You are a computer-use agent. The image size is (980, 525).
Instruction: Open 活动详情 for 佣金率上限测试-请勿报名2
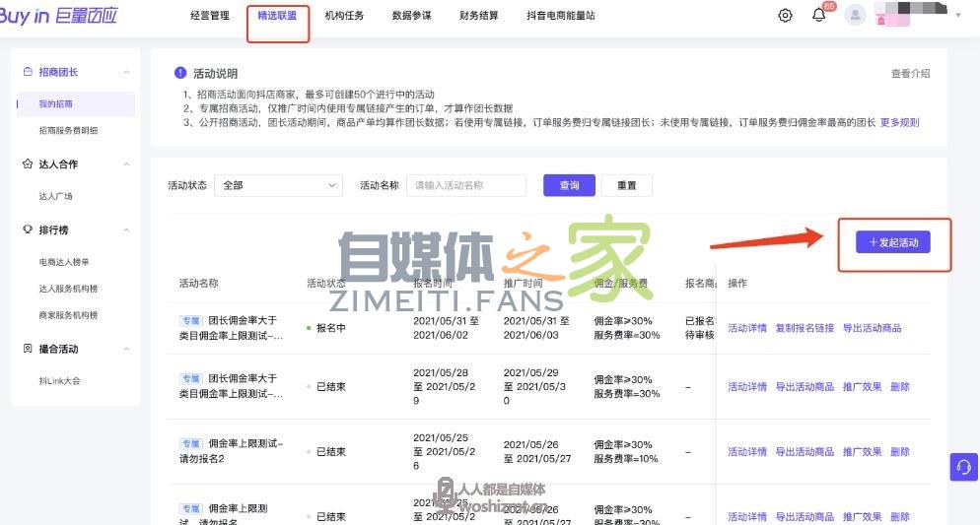point(747,451)
